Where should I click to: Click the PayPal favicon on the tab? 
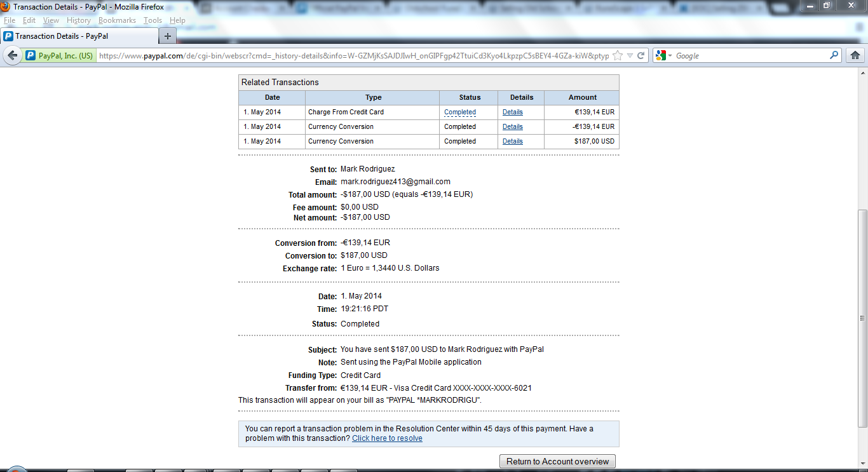coord(8,36)
